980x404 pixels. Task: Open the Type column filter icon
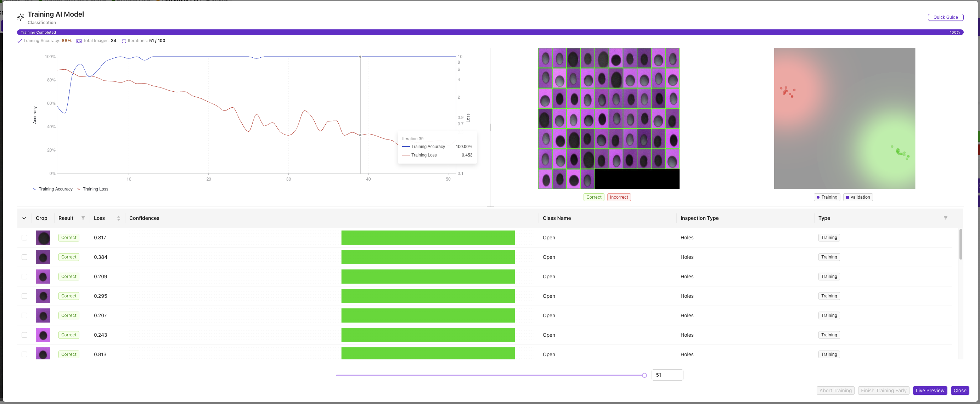(x=945, y=218)
